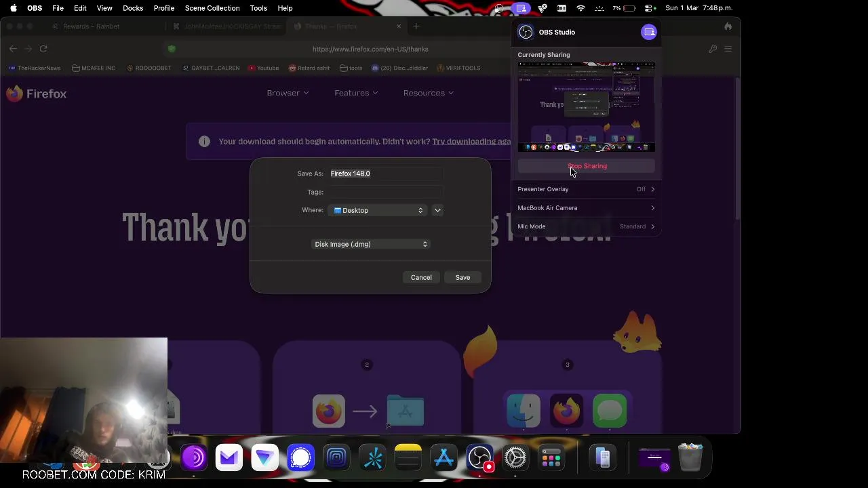Open Notes from the Dock
Image resolution: width=868 pixels, height=488 pixels.
click(x=408, y=458)
